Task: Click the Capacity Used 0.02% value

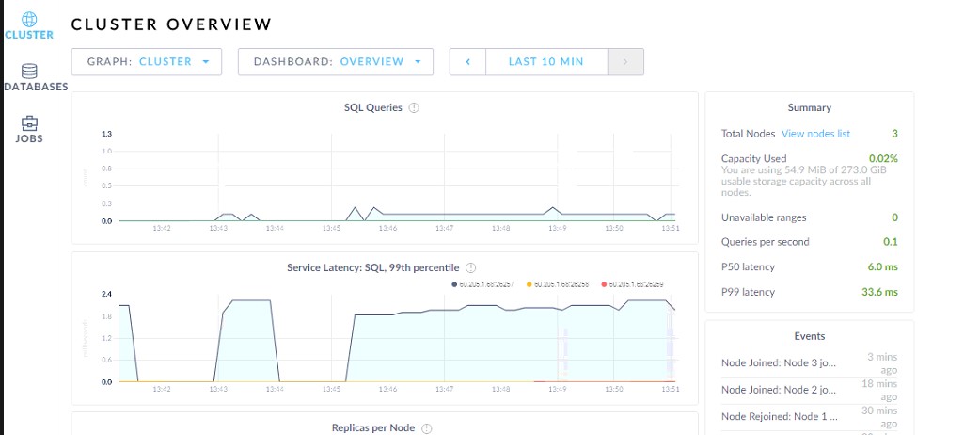Action: 883,158
